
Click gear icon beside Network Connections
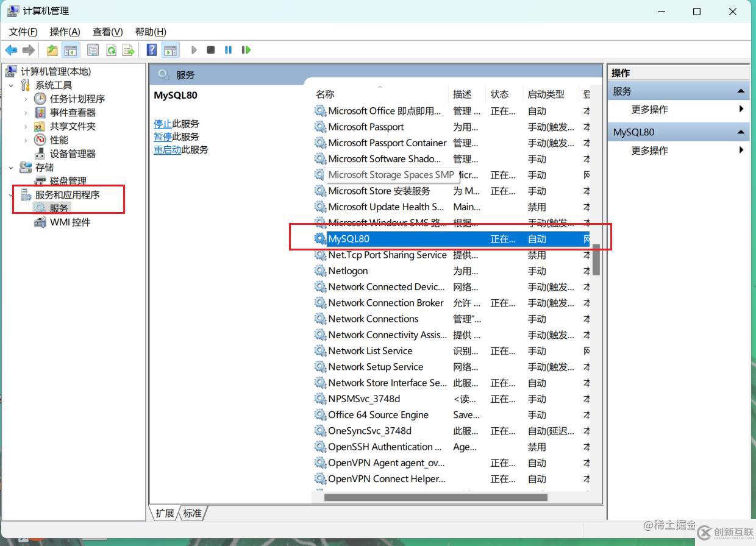point(320,319)
